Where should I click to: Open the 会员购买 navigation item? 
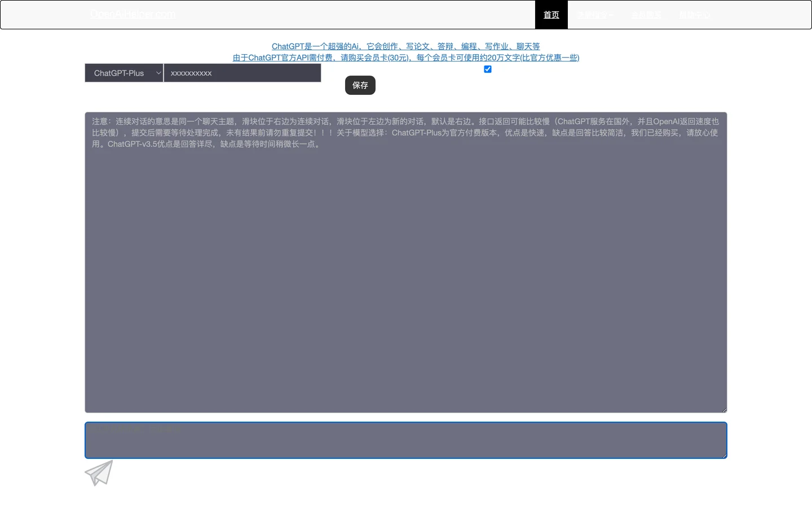click(x=646, y=15)
